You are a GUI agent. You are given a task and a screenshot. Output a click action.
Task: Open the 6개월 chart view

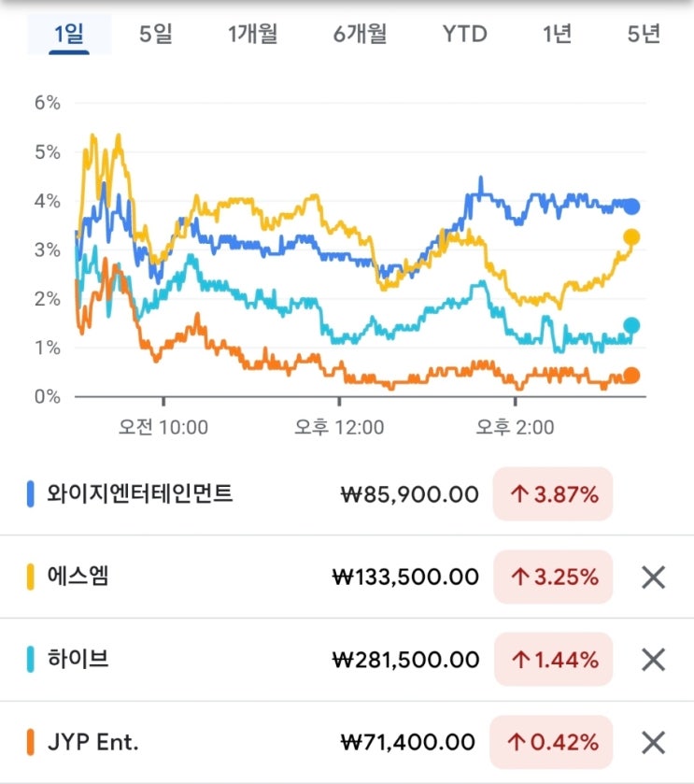360,35
